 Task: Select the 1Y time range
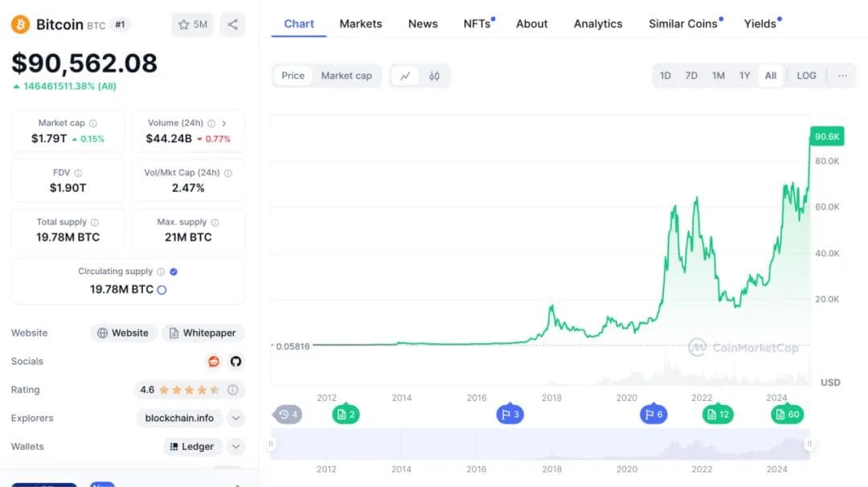(x=744, y=76)
